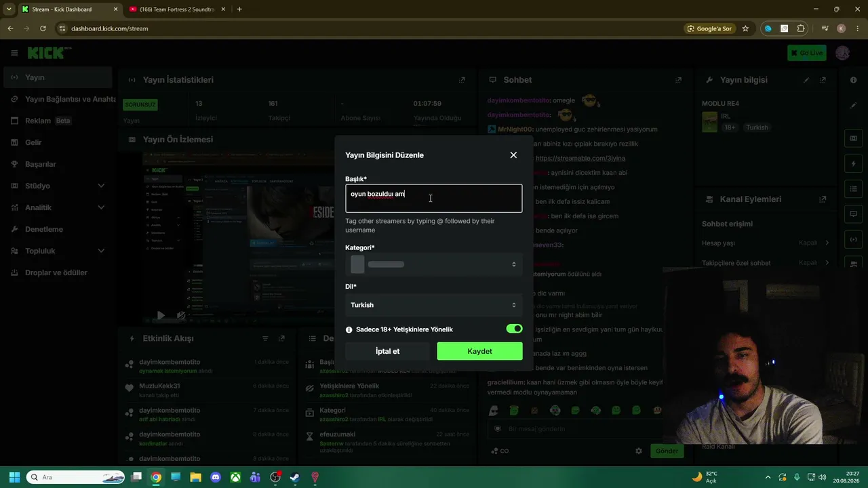868x488 pixels.
Task: Open File Explorer from the taskbar
Action: tap(196, 477)
